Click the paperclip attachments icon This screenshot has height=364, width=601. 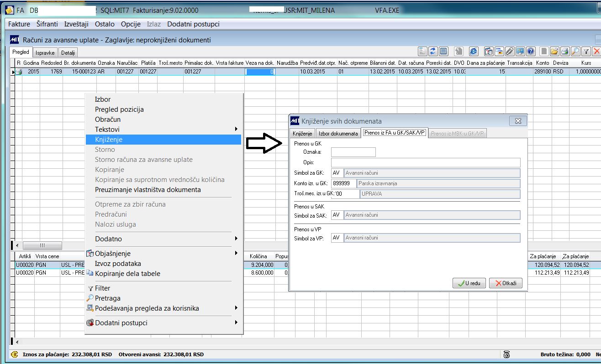510,51
